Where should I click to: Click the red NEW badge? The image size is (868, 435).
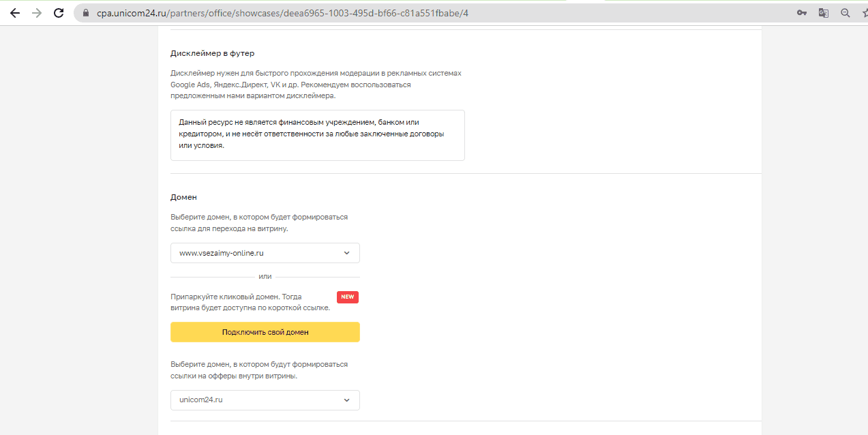(x=348, y=297)
